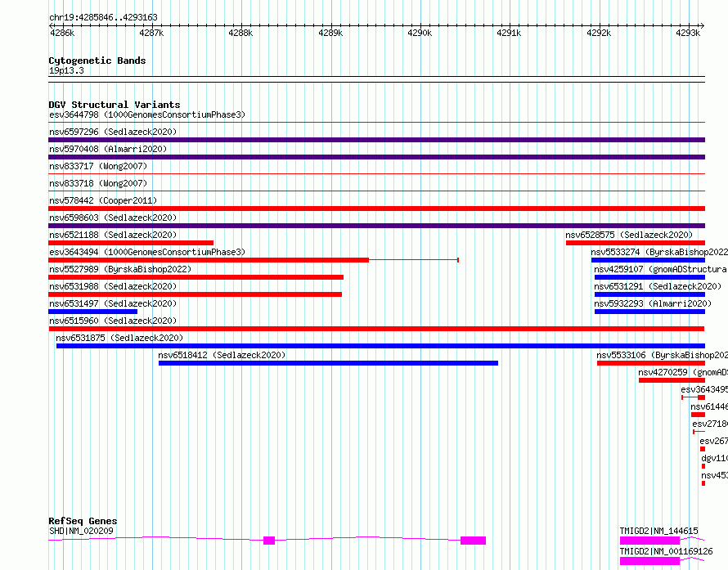Open variant nsv5533106 ByrskaBishop label
This screenshot has height=570, width=728.
pyautogui.click(x=662, y=355)
